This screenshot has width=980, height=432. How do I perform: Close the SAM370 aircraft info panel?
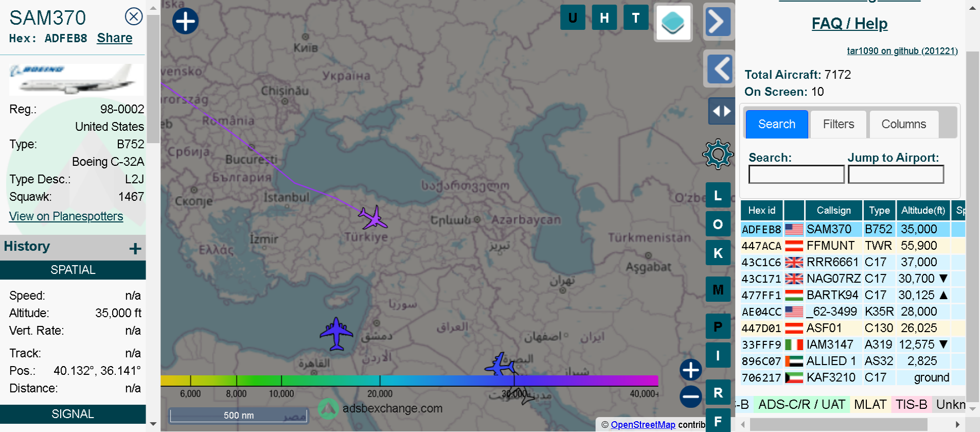tap(134, 16)
